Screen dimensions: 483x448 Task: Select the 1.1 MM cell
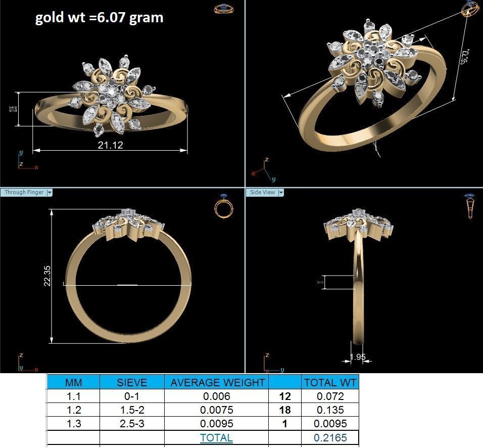(x=74, y=396)
